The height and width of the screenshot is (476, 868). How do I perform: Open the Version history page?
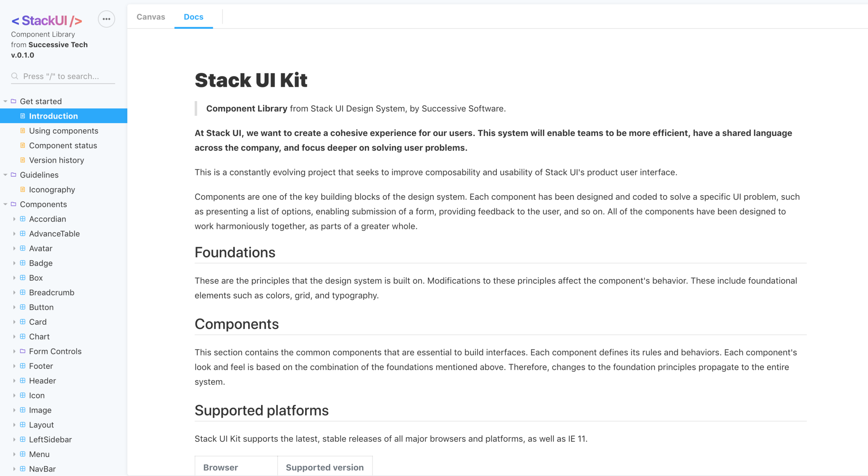[57, 160]
